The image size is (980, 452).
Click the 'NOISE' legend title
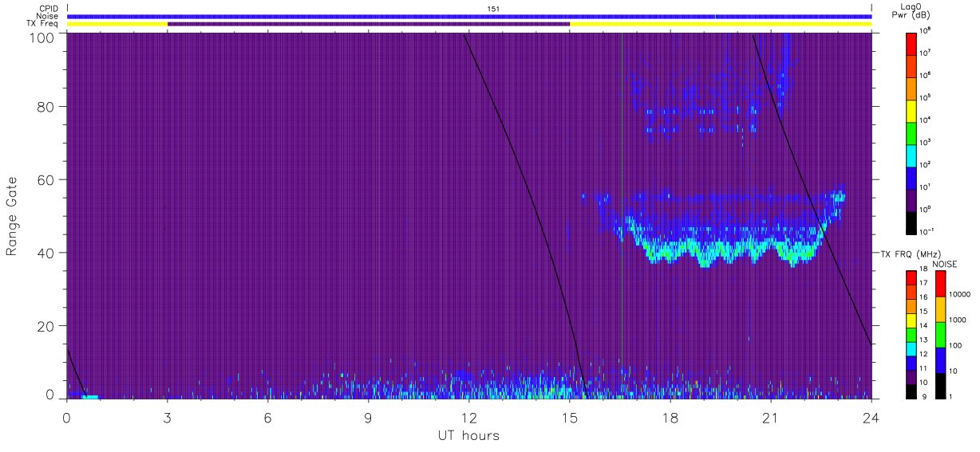click(945, 263)
